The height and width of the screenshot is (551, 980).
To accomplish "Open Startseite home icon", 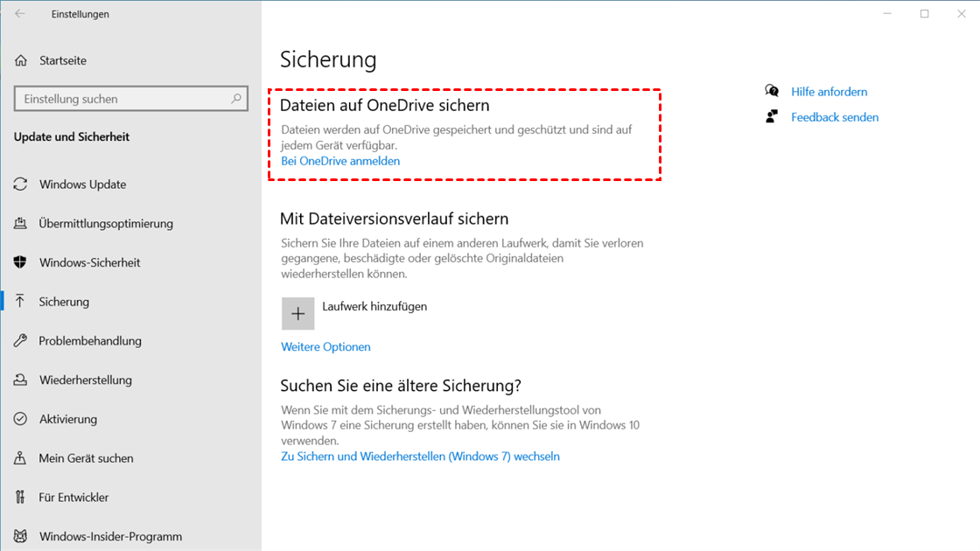I will click(x=21, y=60).
